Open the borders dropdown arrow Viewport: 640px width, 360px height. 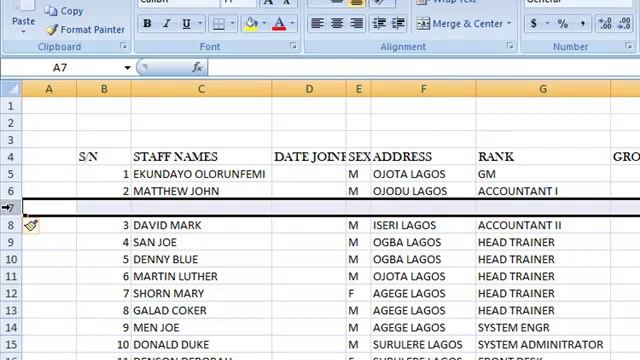(232, 24)
